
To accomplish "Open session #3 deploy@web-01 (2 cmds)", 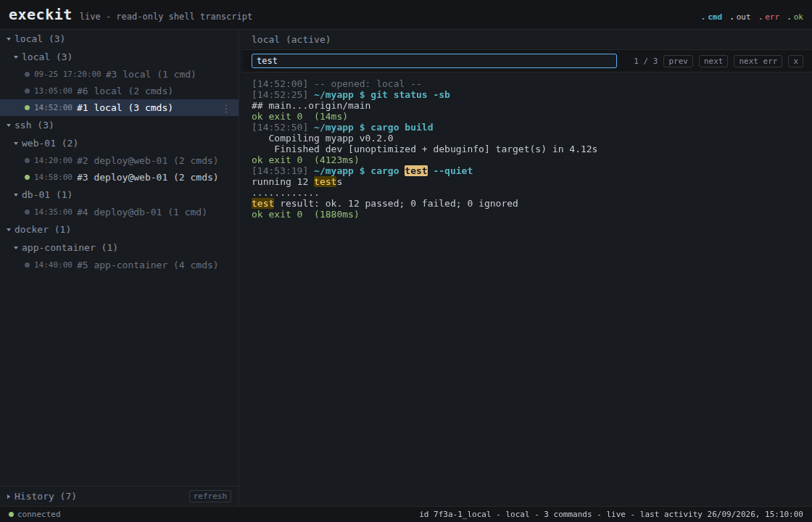I will pyautogui.click(x=119, y=177).
